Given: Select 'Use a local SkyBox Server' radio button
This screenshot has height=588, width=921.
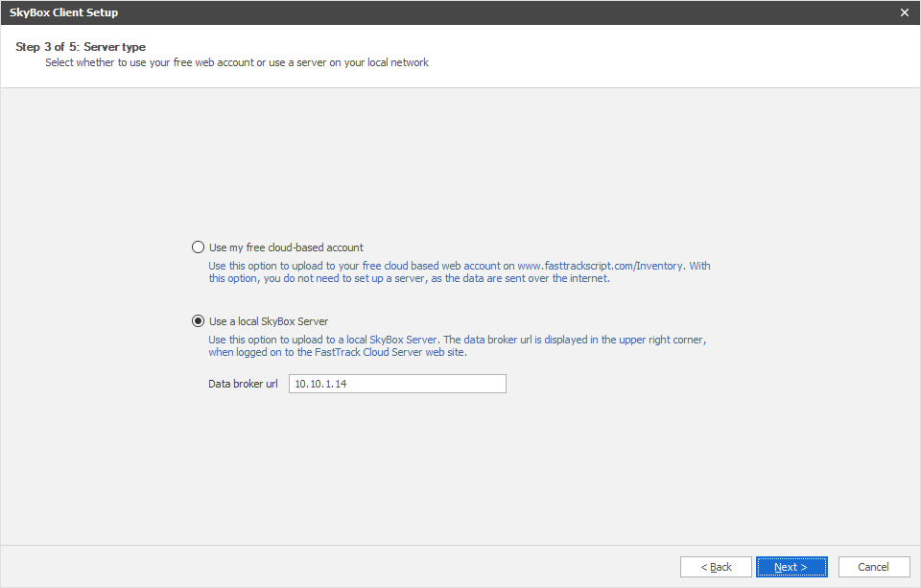Looking at the screenshot, I should 198,321.
